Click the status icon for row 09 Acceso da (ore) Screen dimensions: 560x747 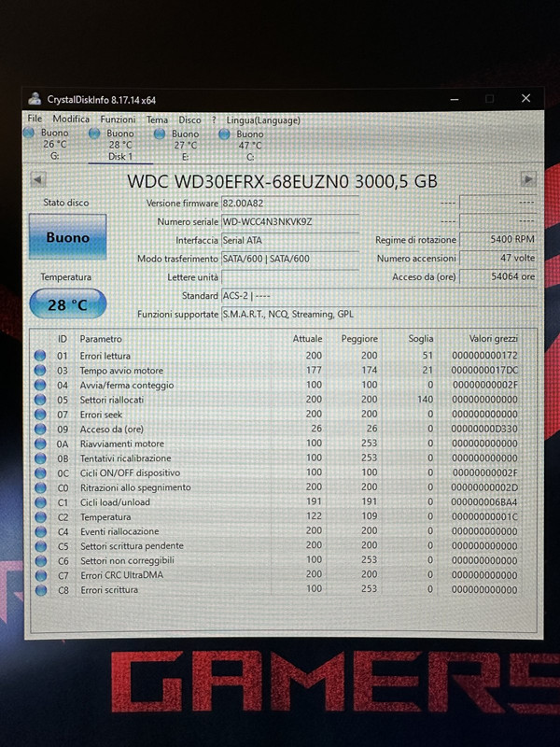coord(40,430)
